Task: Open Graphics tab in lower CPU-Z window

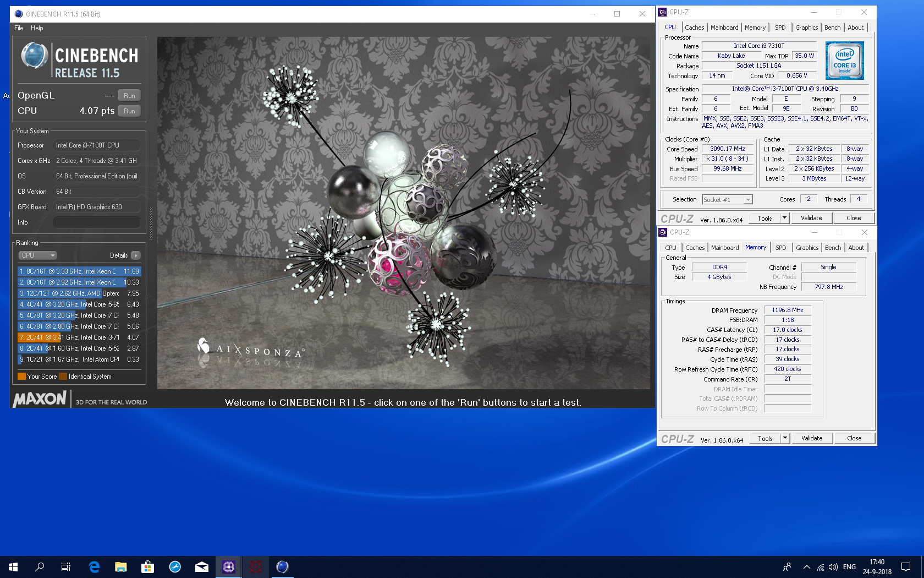Action: point(807,248)
